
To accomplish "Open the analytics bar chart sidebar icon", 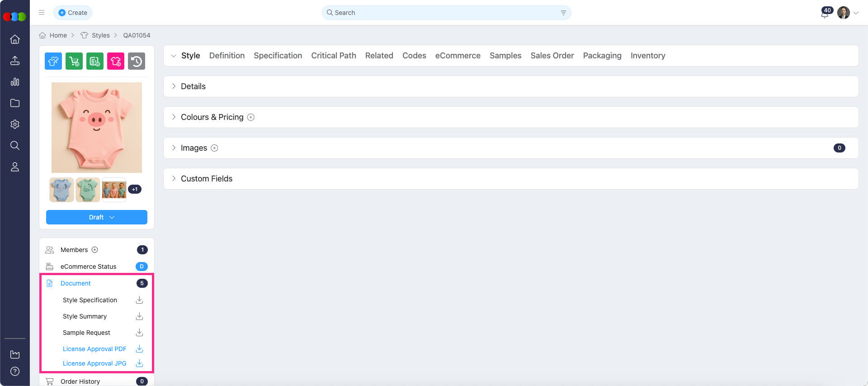I will (15, 82).
